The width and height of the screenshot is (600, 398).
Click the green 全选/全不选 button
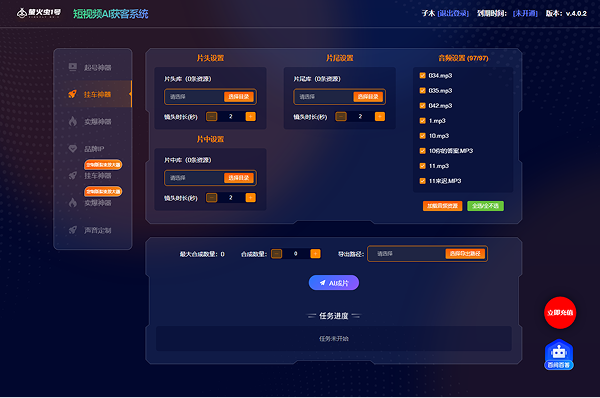tap(485, 206)
